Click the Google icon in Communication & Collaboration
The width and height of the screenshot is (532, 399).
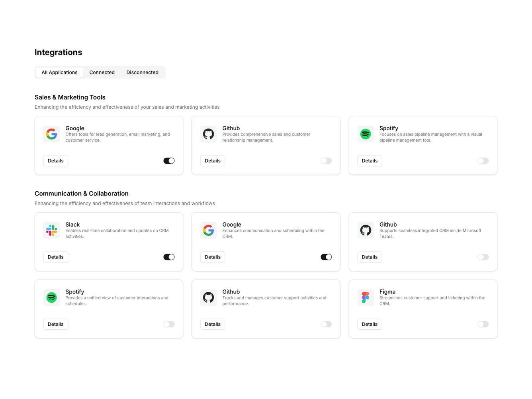tap(208, 230)
